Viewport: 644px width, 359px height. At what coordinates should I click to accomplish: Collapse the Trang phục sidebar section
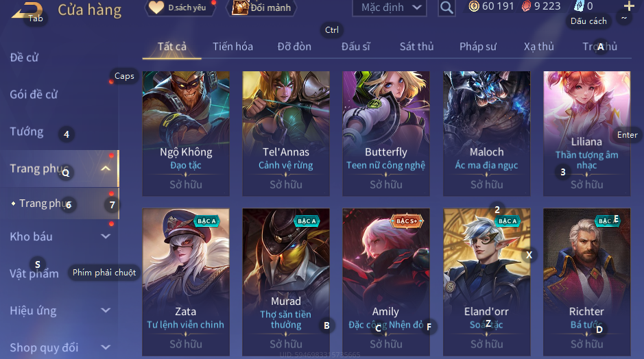106,169
